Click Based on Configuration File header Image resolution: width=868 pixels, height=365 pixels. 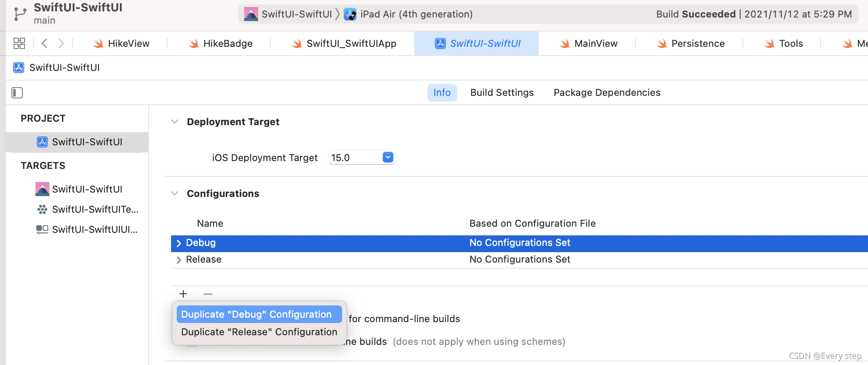(532, 223)
